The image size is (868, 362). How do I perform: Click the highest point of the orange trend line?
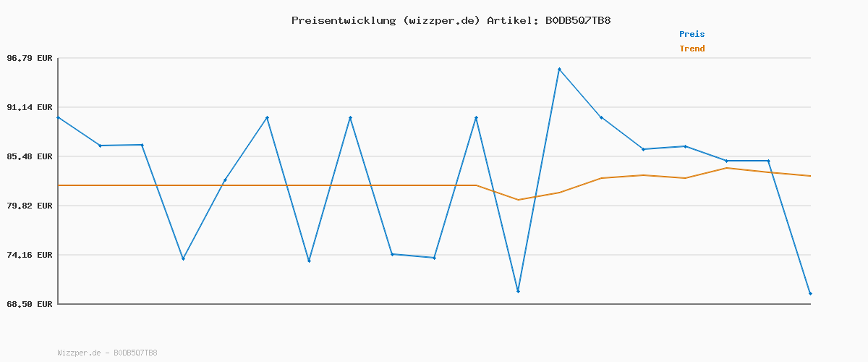726,168
